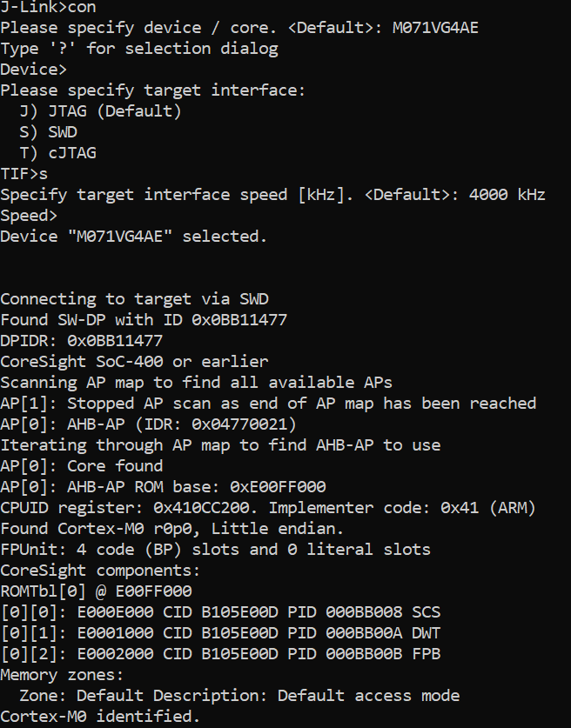This screenshot has height=728, width=571.
Task: Click the "TIF>s" prompt line
Action: [x=24, y=174]
